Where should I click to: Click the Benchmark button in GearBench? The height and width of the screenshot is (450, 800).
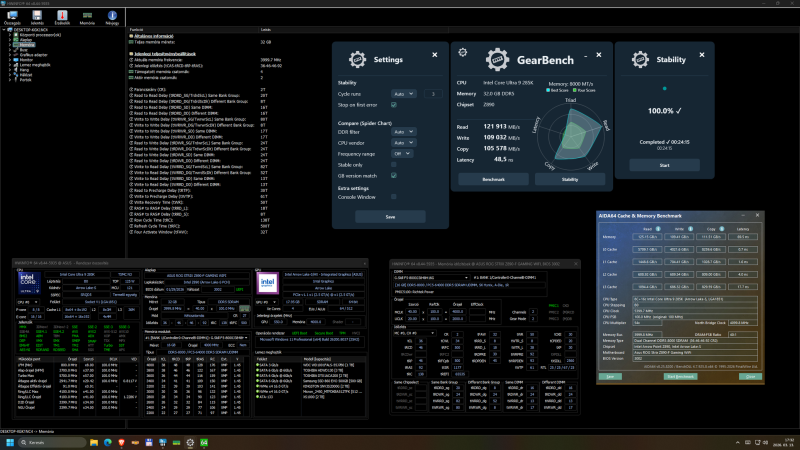click(x=493, y=179)
